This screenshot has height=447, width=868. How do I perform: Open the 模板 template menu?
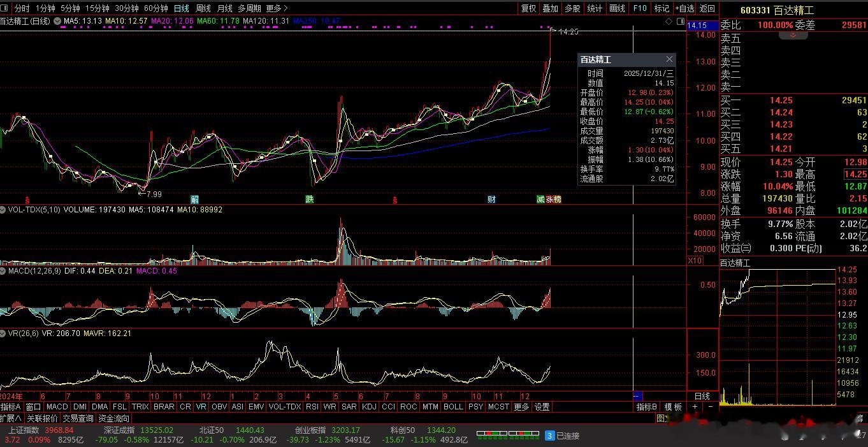click(x=674, y=407)
